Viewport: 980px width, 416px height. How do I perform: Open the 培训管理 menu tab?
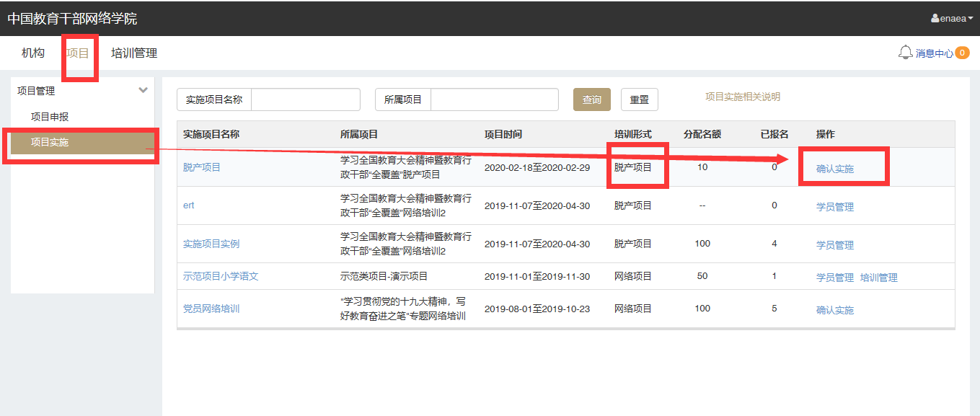coord(134,53)
